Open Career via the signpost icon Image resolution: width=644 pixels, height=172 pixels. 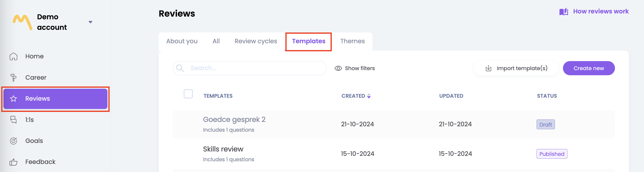click(13, 78)
